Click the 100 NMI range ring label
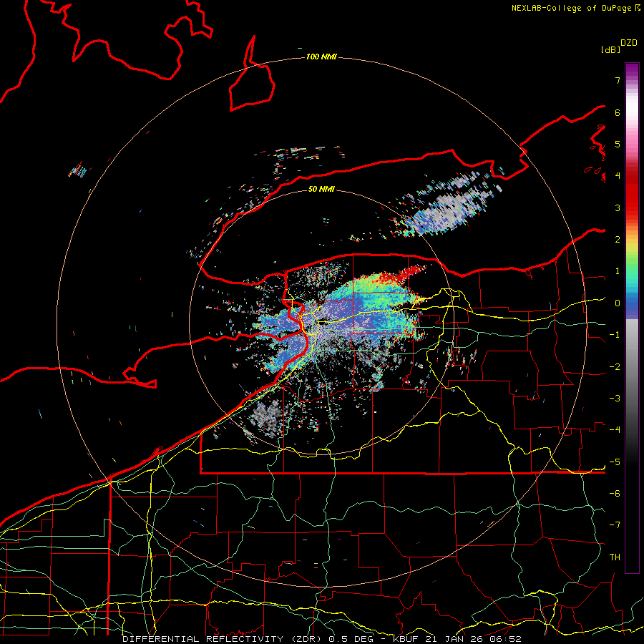Viewport: 644px width, 644px height. (321, 57)
